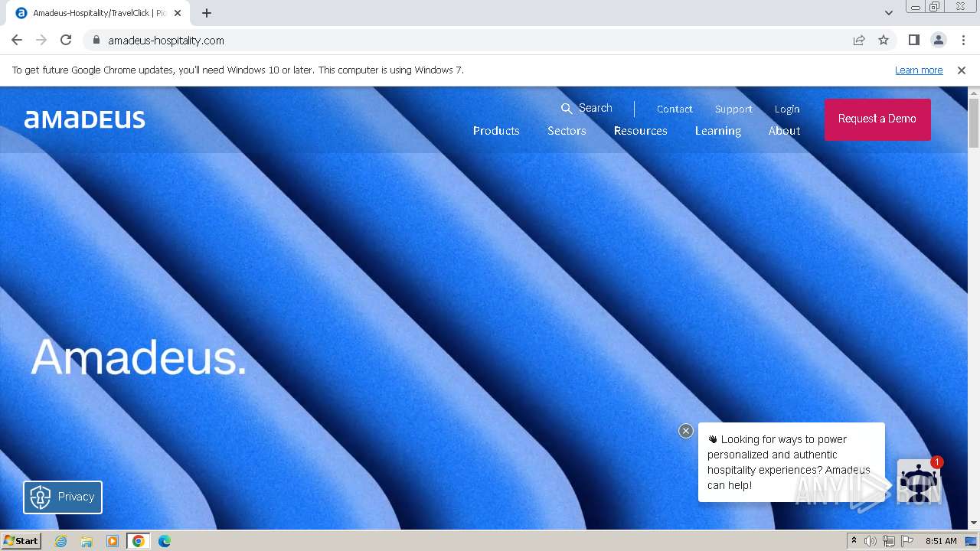The image size is (980, 551).
Task: Bookmark this page with star icon
Action: [884, 41]
